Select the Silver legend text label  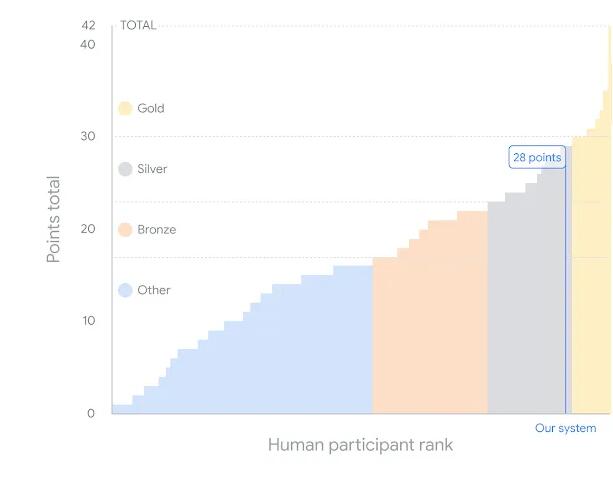(x=152, y=169)
